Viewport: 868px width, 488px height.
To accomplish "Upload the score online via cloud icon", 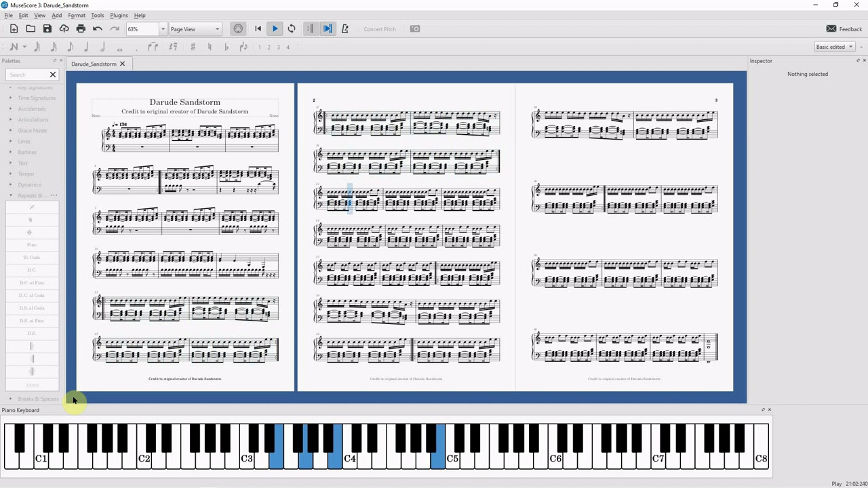I will click(64, 28).
